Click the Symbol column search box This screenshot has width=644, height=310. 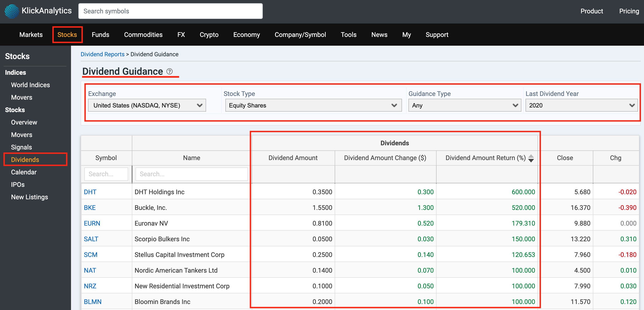click(106, 174)
